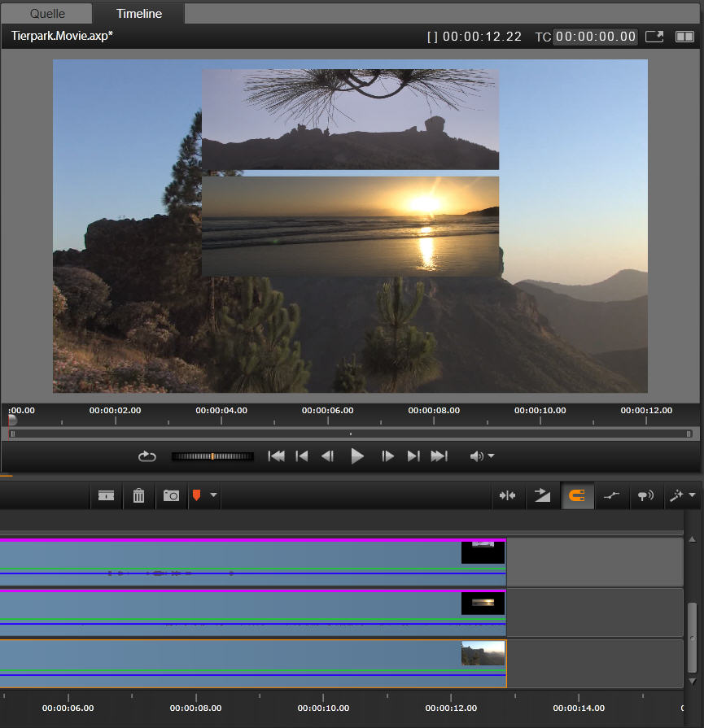Click the dynamic length transitions icon
704x728 pixels.
coord(542,495)
